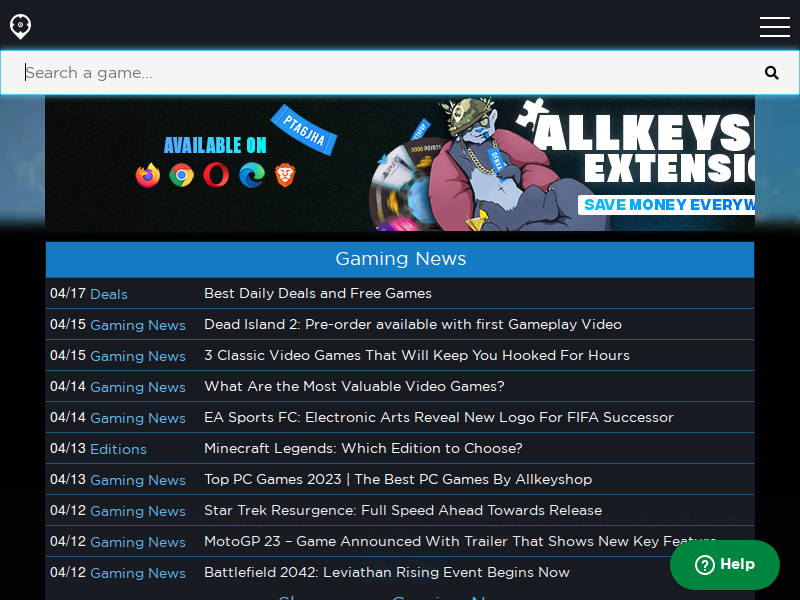800x600 pixels.
Task: Click the Firefox browser icon
Action: tap(148, 175)
